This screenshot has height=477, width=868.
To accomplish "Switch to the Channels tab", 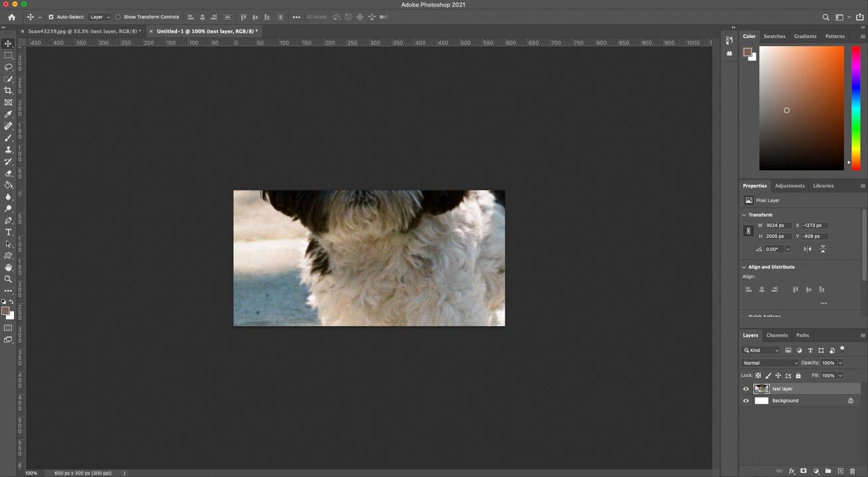I will [777, 335].
